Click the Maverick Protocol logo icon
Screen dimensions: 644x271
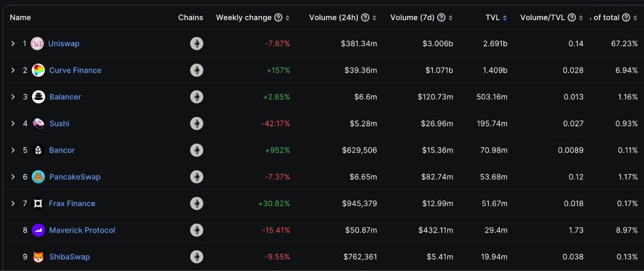pos(38,230)
